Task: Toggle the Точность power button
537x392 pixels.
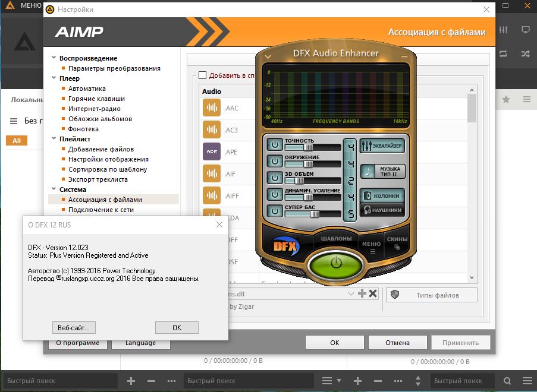Action: (275, 145)
